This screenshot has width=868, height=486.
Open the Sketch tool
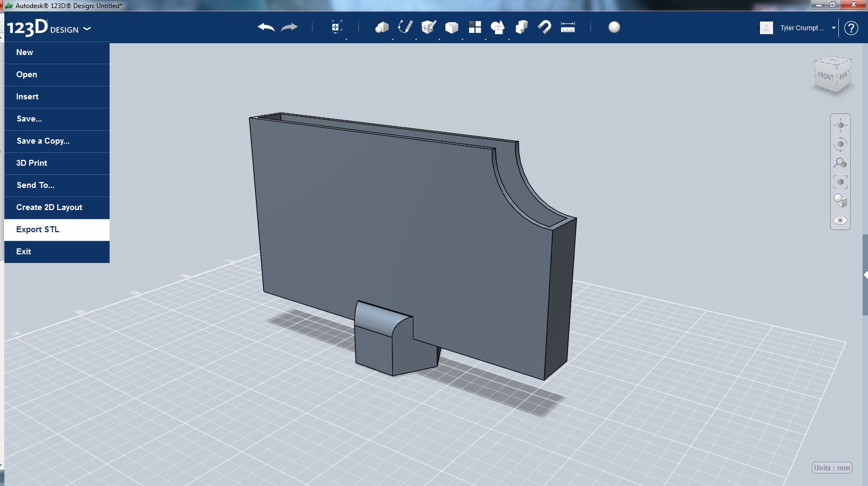tap(405, 27)
